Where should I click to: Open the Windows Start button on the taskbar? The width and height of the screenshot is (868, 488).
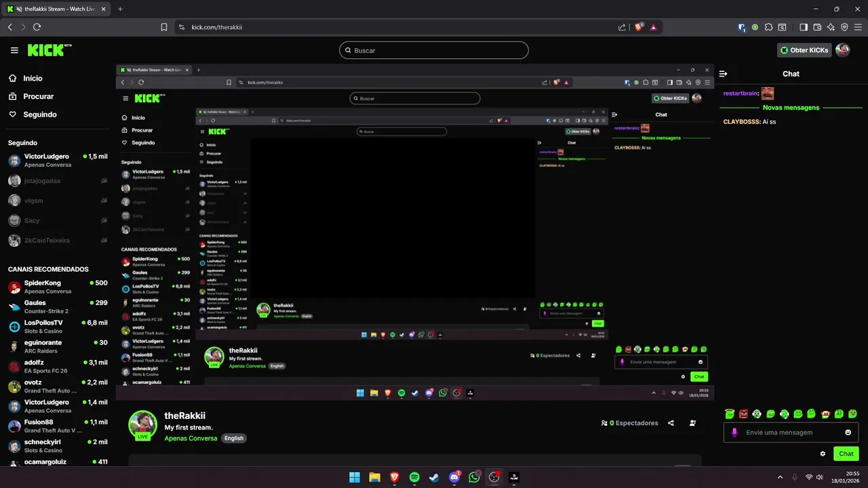(355, 477)
